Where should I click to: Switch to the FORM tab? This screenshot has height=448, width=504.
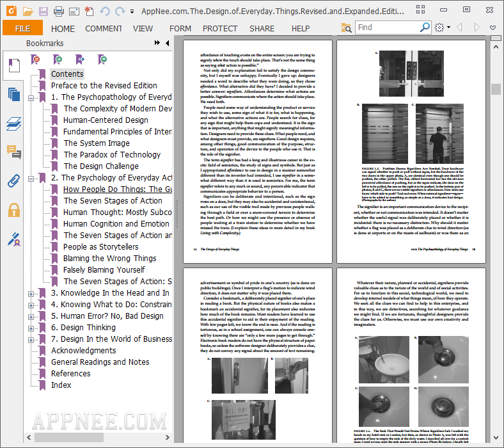tap(180, 29)
